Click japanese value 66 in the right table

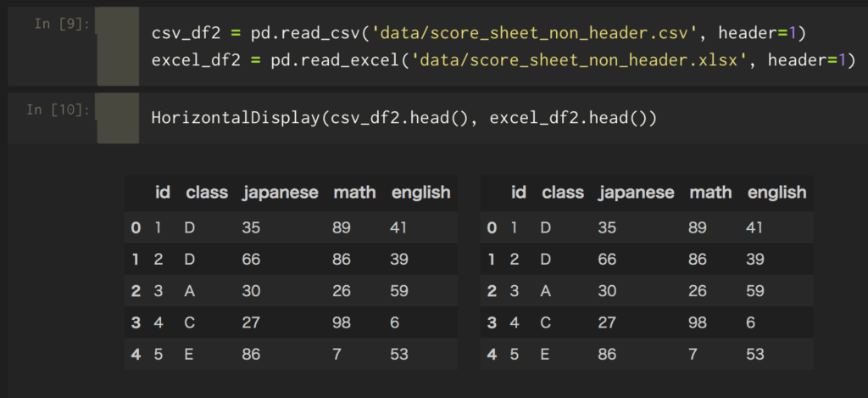point(607,259)
